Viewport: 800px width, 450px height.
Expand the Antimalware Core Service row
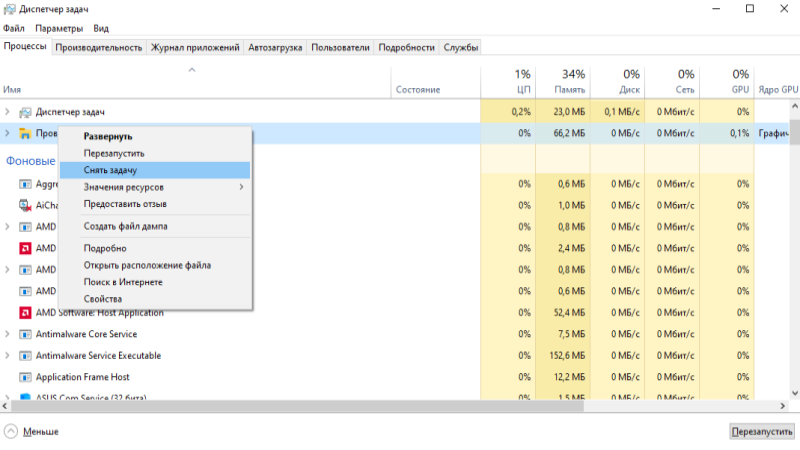7,334
